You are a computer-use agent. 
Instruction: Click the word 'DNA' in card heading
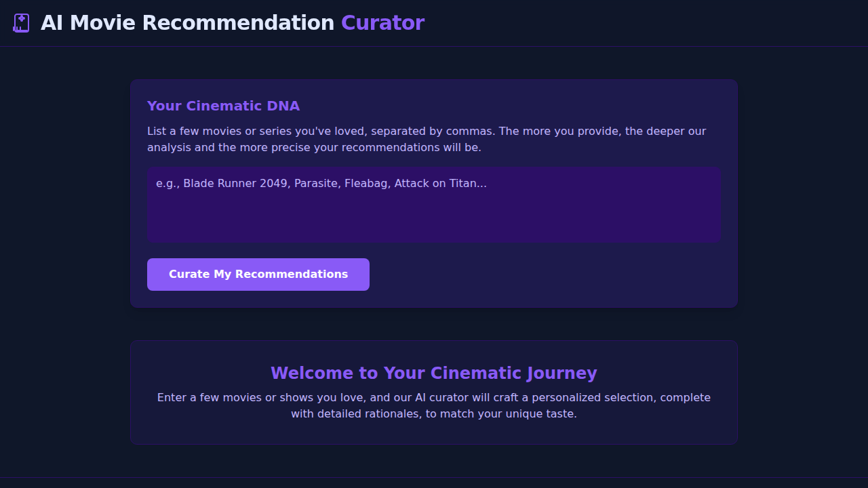pos(283,106)
